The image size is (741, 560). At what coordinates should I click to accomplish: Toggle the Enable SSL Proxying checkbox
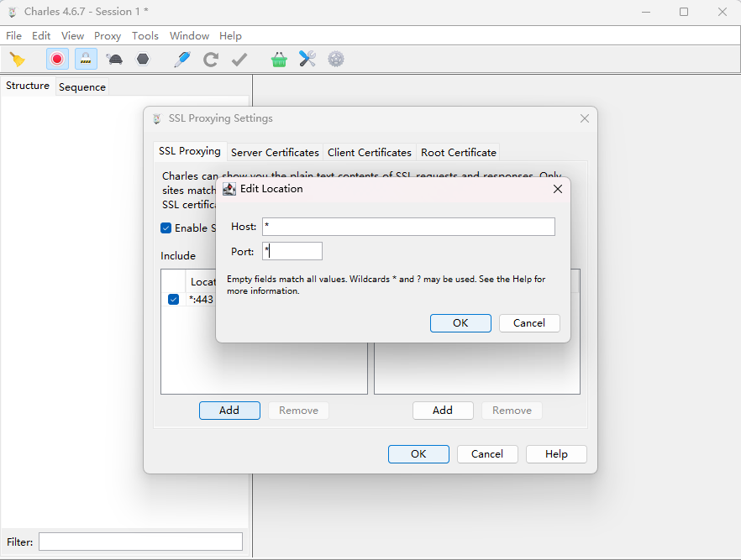pos(166,228)
